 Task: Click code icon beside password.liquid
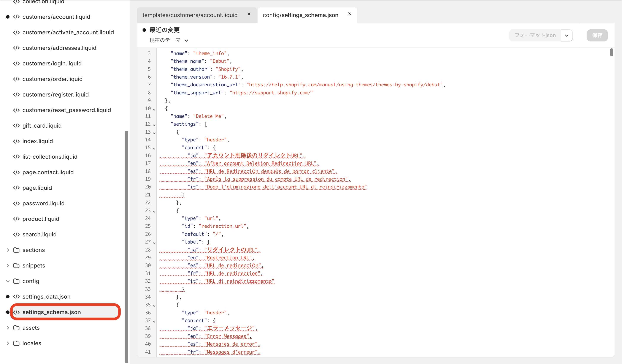[x=16, y=203]
